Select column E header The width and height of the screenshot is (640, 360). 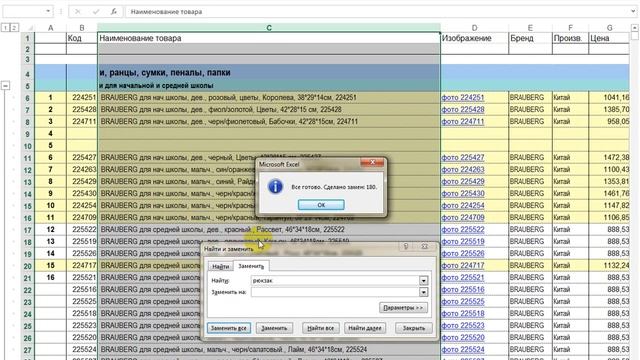coord(530,28)
